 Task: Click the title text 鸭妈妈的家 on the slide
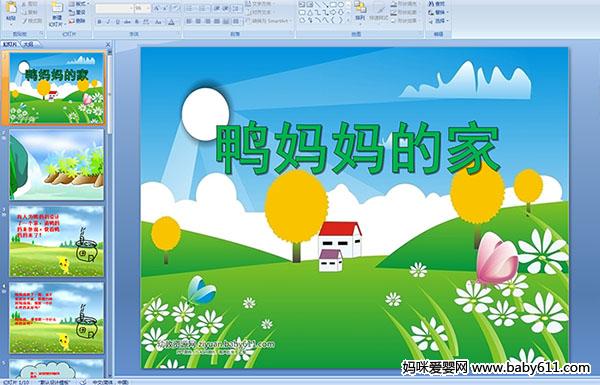tap(358, 148)
